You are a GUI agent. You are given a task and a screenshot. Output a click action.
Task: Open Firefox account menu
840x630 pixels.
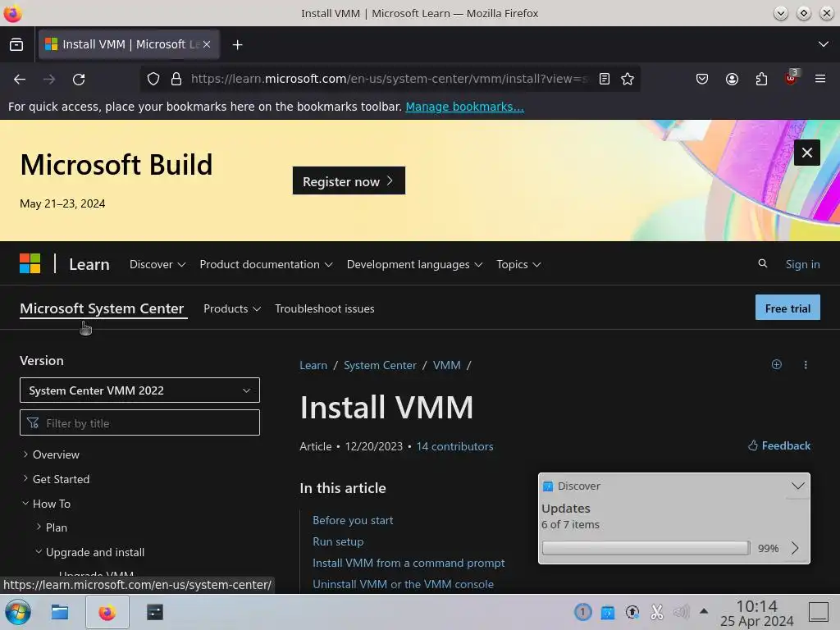pyautogui.click(x=732, y=80)
